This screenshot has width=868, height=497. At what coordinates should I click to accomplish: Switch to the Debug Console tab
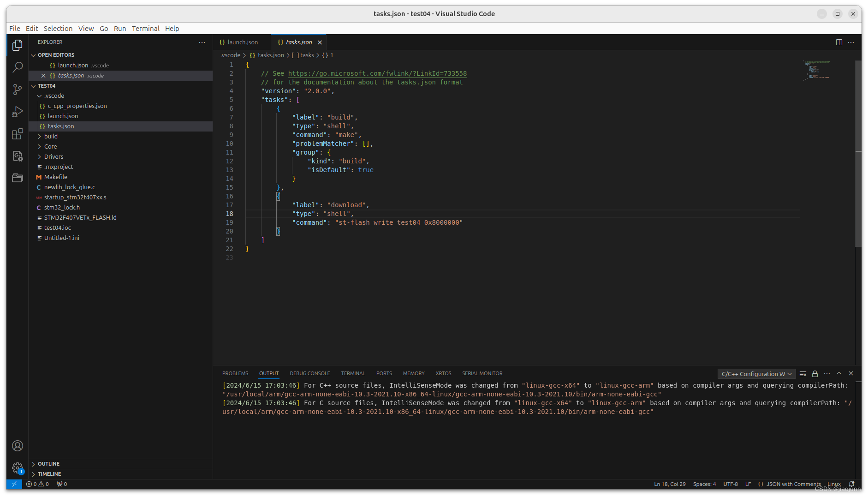point(310,373)
